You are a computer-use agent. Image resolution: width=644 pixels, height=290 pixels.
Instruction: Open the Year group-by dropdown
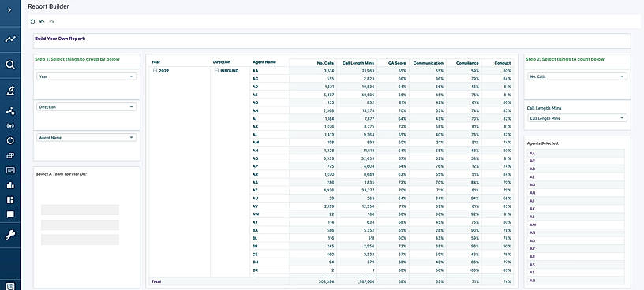tap(86, 76)
